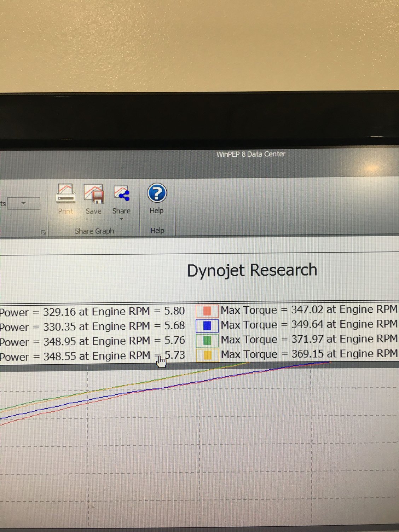Click the Help group label
This screenshot has width=399, height=532.
point(157,231)
